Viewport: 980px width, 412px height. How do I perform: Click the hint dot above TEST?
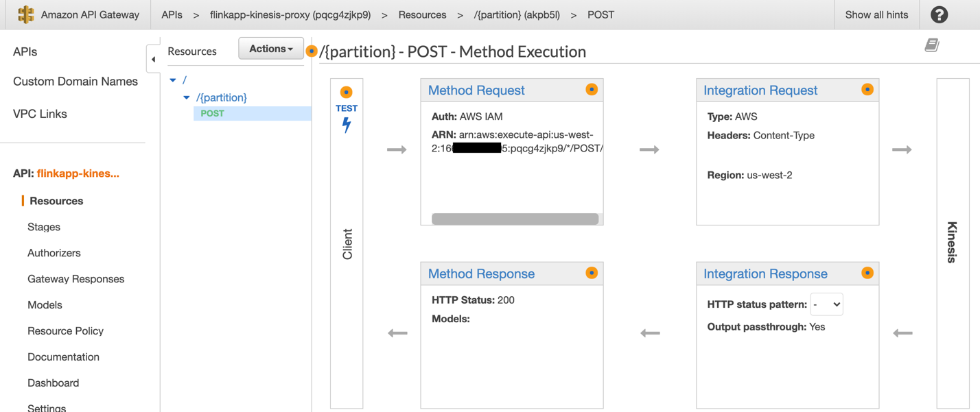click(347, 92)
